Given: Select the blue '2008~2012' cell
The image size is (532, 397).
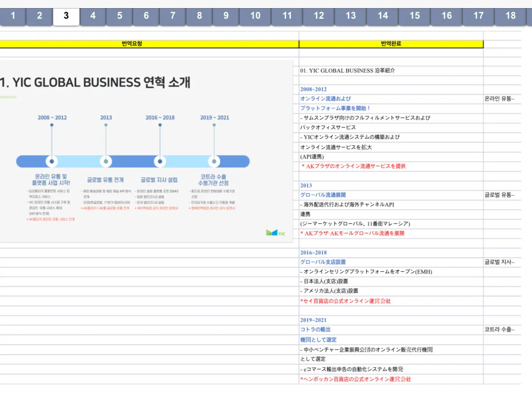Looking at the screenshot, I should [x=391, y=89].
